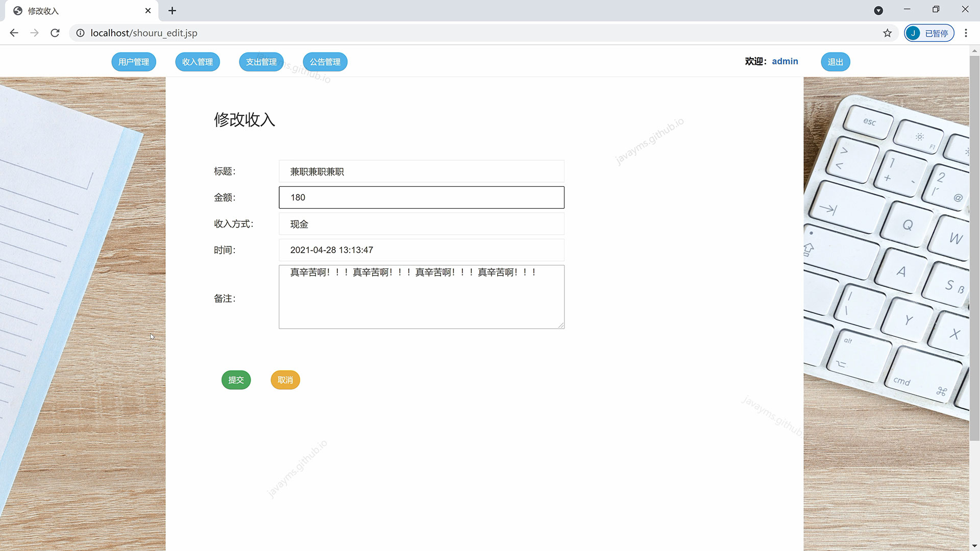
Task: Go to 支出管理 section
Action: click(261, 62)
